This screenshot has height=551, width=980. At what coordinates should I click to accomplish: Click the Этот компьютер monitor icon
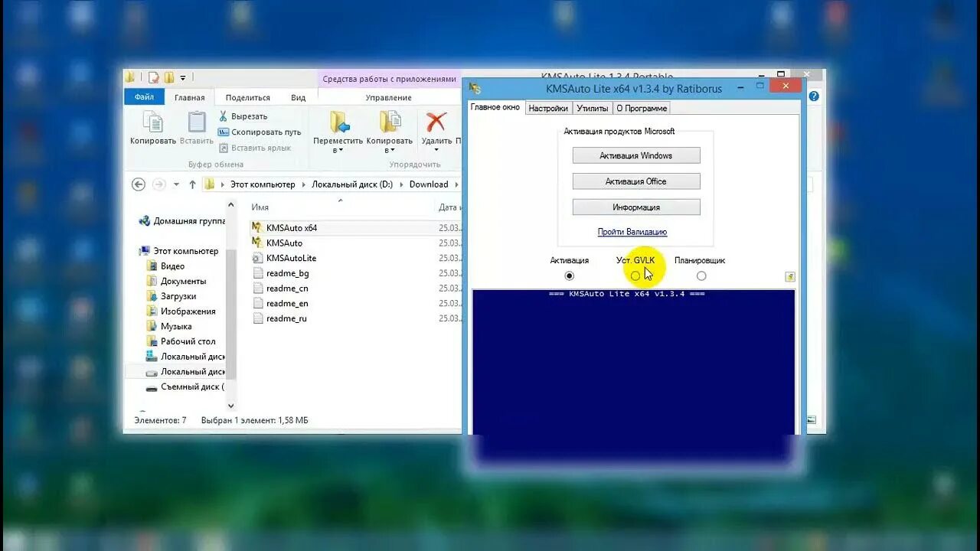tap(145, 251)
